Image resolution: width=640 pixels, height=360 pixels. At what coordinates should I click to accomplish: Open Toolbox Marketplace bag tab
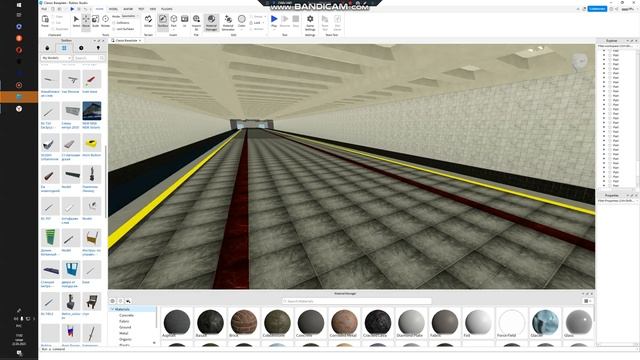pos(47,48)
